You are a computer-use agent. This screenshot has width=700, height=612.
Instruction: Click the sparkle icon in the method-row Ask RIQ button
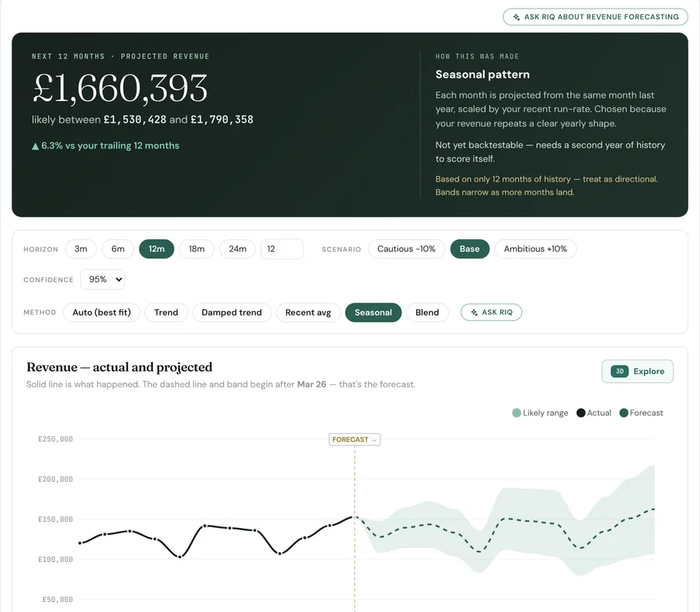474,313
